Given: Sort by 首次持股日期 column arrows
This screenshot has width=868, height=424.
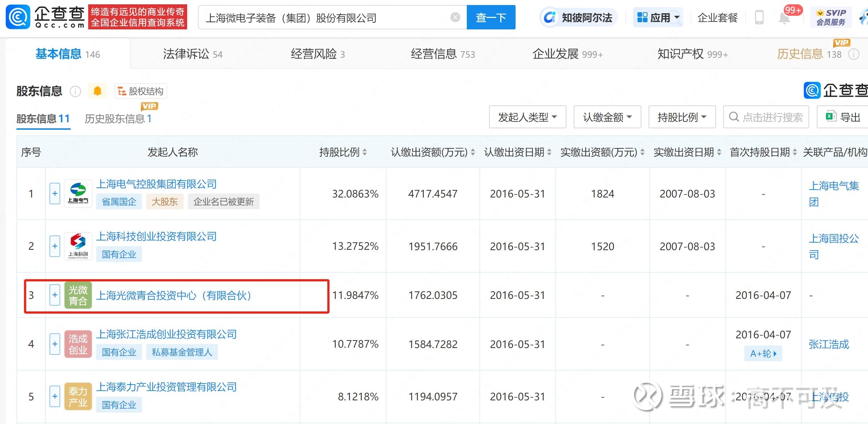Looking at the screenshot, I should coord(795,152).
